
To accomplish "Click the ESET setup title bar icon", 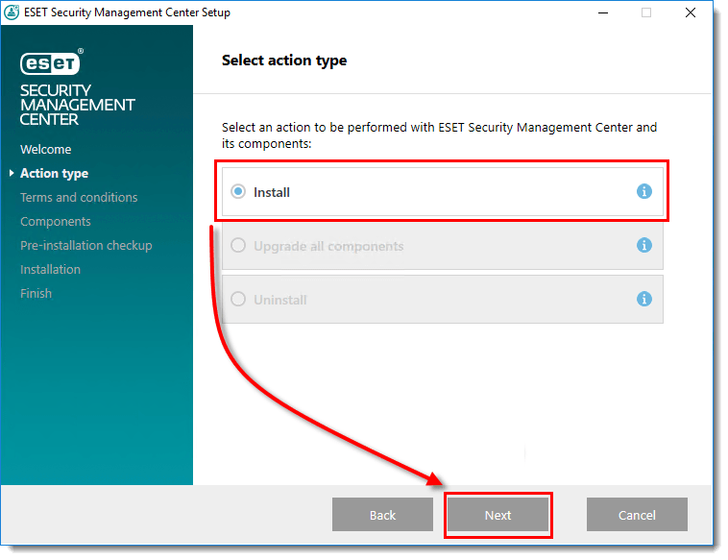I will click(12, 12).
